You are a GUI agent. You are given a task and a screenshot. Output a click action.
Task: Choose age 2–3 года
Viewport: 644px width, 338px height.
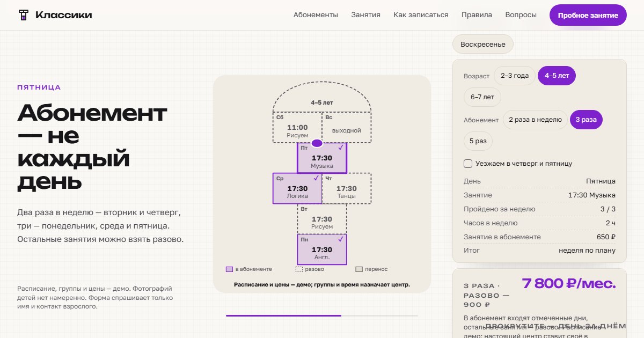coord(515,76)
